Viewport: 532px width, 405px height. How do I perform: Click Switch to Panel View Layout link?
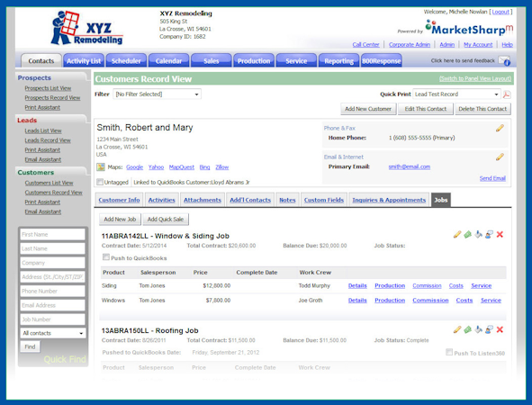(475, 78)
